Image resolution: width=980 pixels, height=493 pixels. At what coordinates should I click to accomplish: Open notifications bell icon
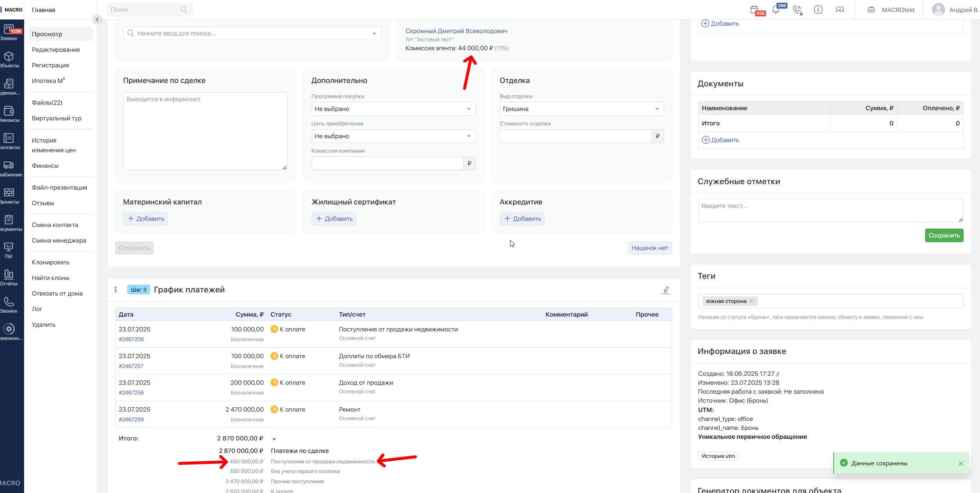click(x=776, y=10)
